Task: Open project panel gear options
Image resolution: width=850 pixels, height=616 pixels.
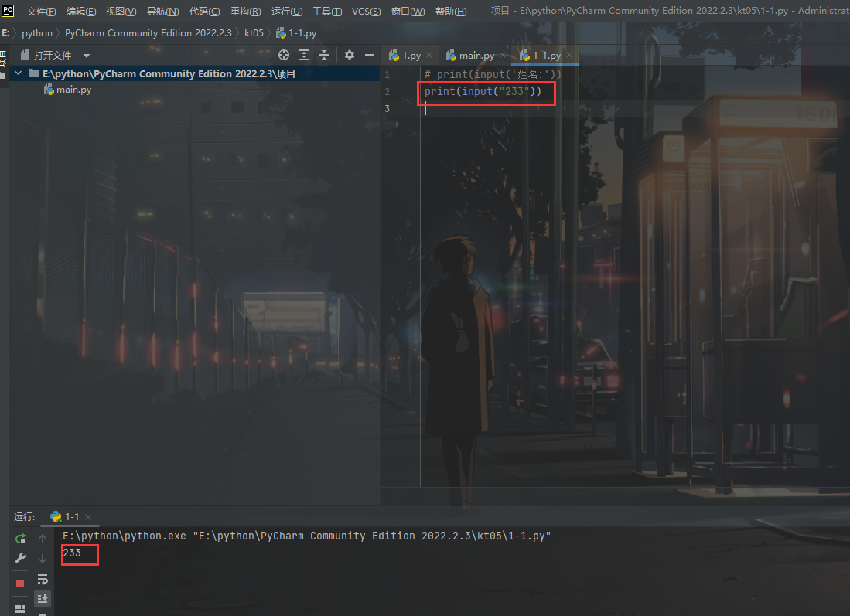Action: (x=350, y=55)
